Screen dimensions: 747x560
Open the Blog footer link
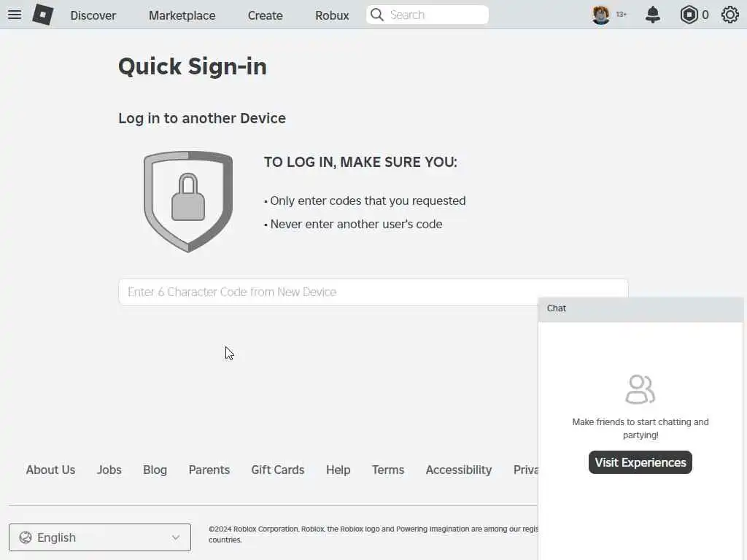[x=155, y=470]
